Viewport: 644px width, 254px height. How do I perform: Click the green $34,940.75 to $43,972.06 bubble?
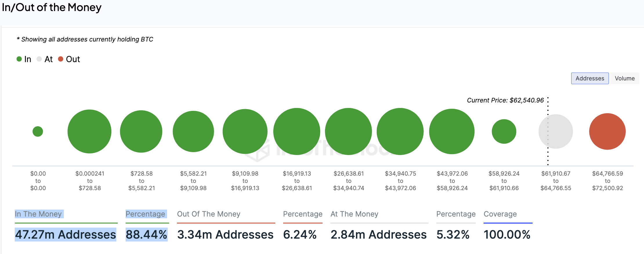pos(400,131)
